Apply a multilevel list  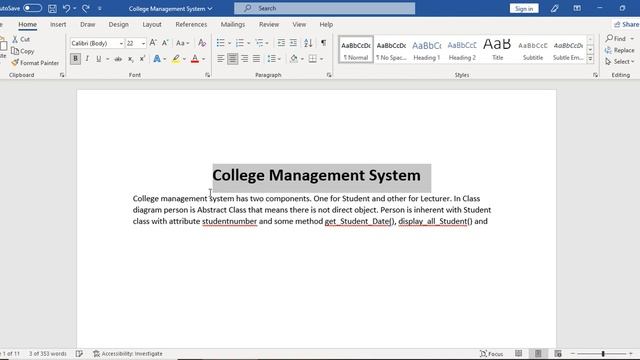coord(259,43)
